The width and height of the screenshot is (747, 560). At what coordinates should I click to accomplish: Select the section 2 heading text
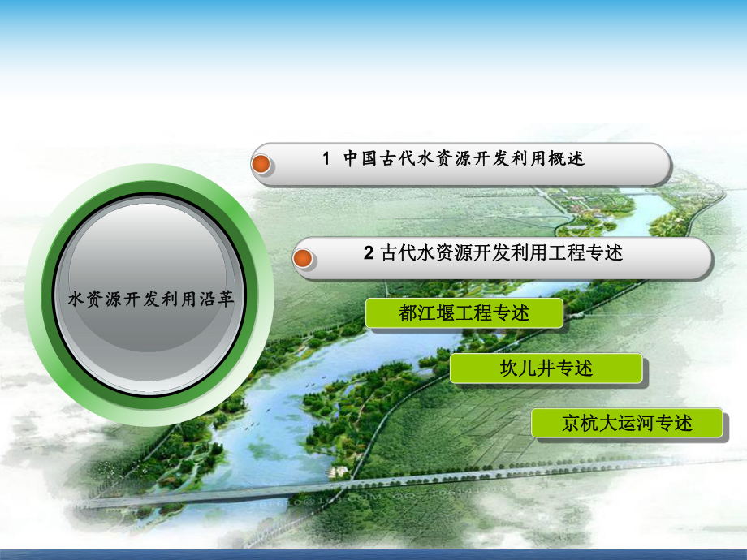click(x=495, y=256)
